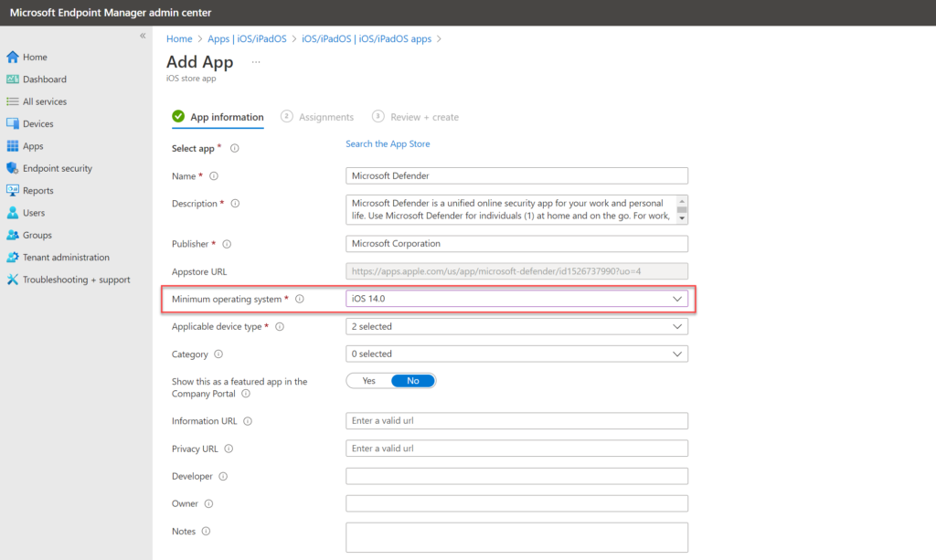Click the Name input field

click(x=516, y=176)
